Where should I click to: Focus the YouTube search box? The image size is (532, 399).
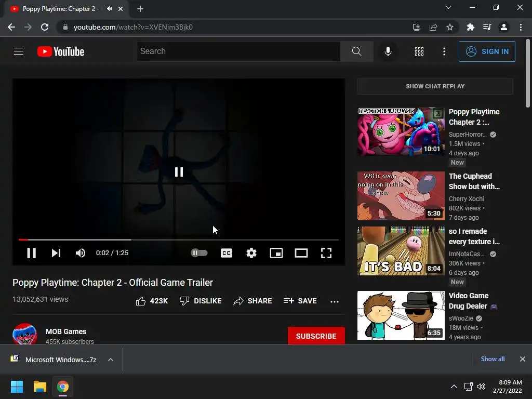(238, 51)
